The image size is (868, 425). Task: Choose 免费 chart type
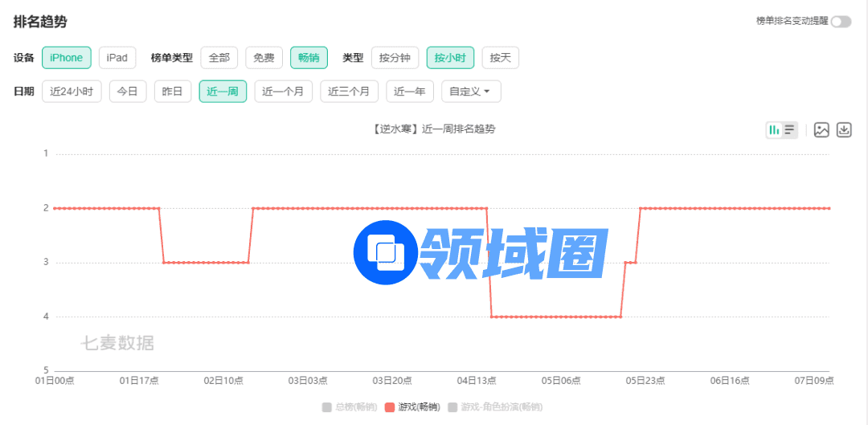point(264,58)
